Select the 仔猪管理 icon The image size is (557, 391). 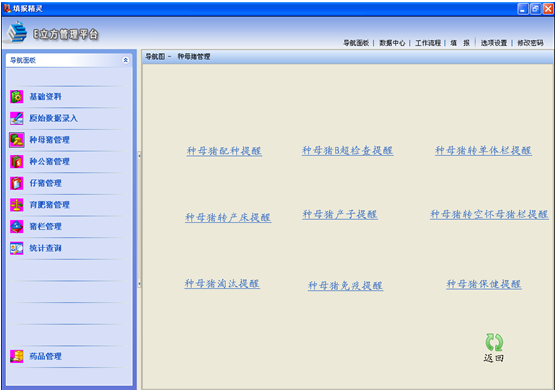pyautogui.click(x=17, y=183)
